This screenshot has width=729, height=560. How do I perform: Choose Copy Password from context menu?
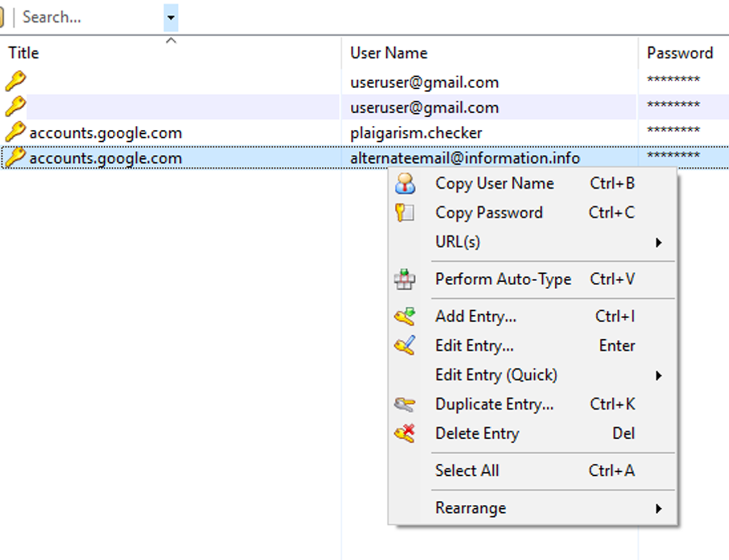click(x=533, y=213)
